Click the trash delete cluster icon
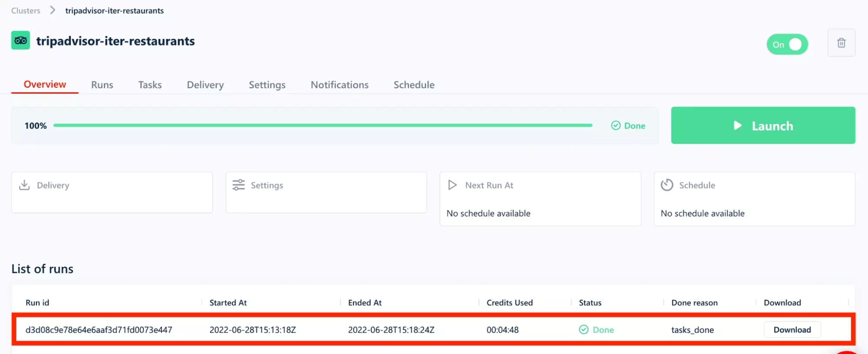The width and height of the screenshot is (868, 354). click(x=841, y=43)
